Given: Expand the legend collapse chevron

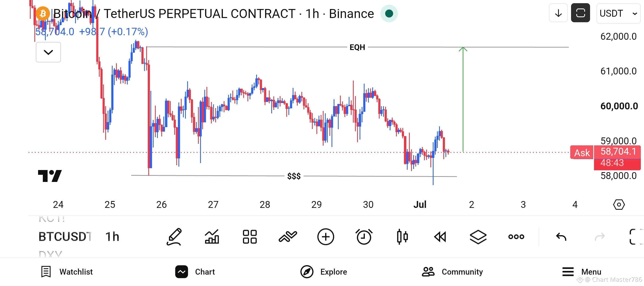Looking at the screenshot, I should [48, 52].
